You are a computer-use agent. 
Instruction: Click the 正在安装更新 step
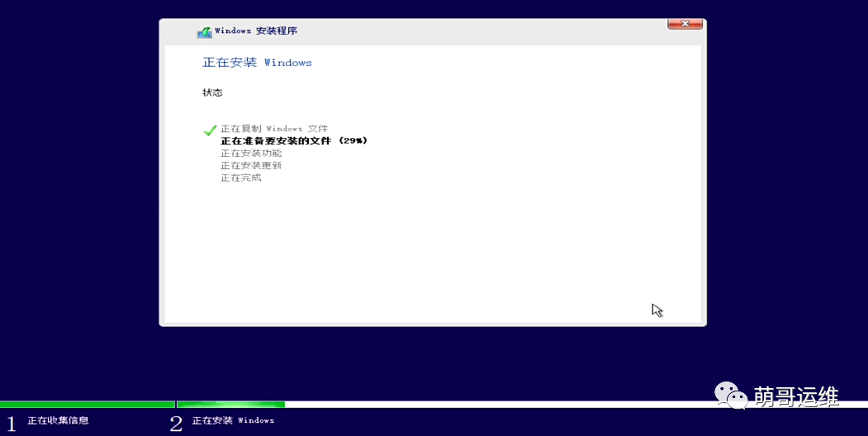[251, 165]
